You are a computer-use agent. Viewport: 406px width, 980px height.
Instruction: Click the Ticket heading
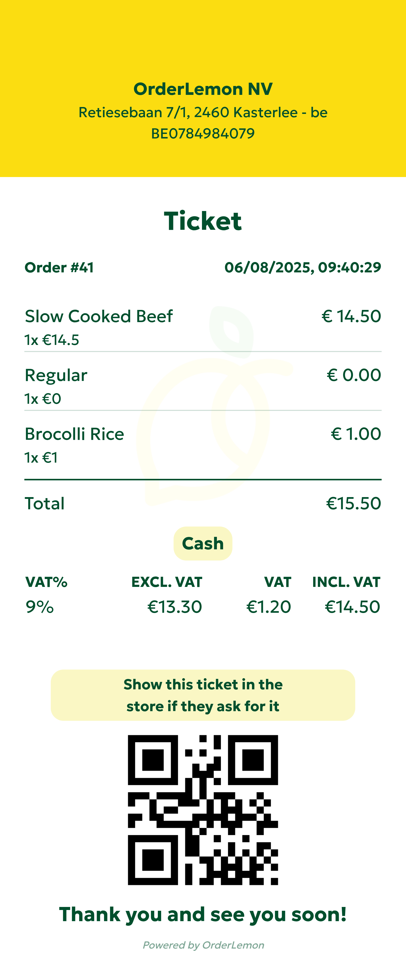click(x=203, y=221)
